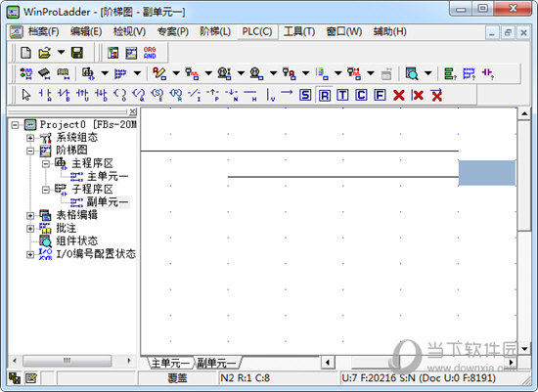
Task: Click the N2 R:1 C:8 status text
Action: tap(245, 378)
